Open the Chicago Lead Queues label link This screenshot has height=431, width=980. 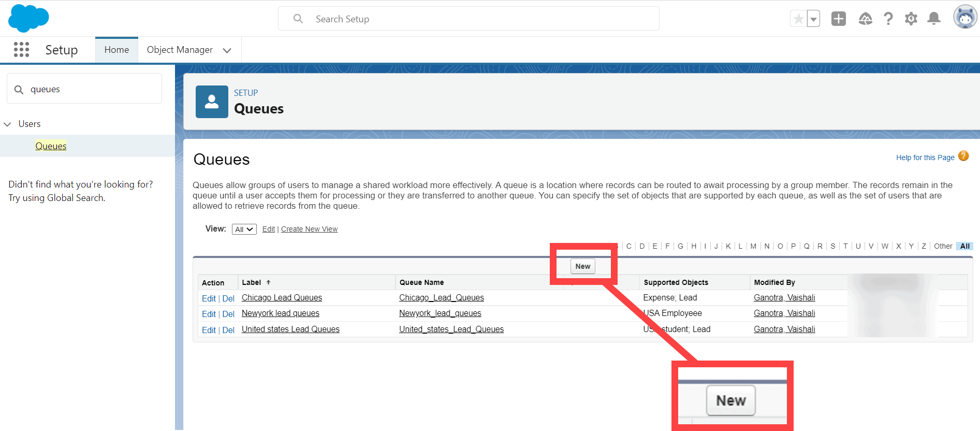282,297
